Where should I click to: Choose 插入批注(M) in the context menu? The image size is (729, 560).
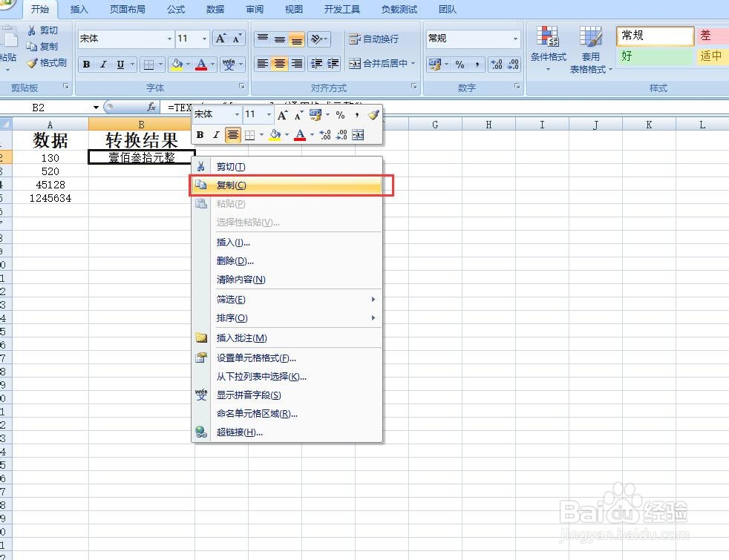287,338
